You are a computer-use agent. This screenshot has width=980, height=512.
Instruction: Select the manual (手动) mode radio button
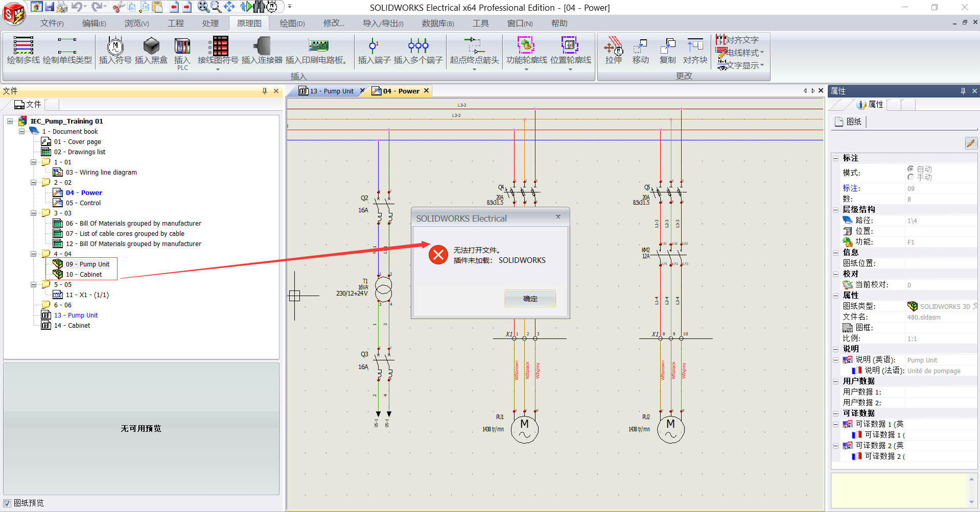click(x=911, y=177)
